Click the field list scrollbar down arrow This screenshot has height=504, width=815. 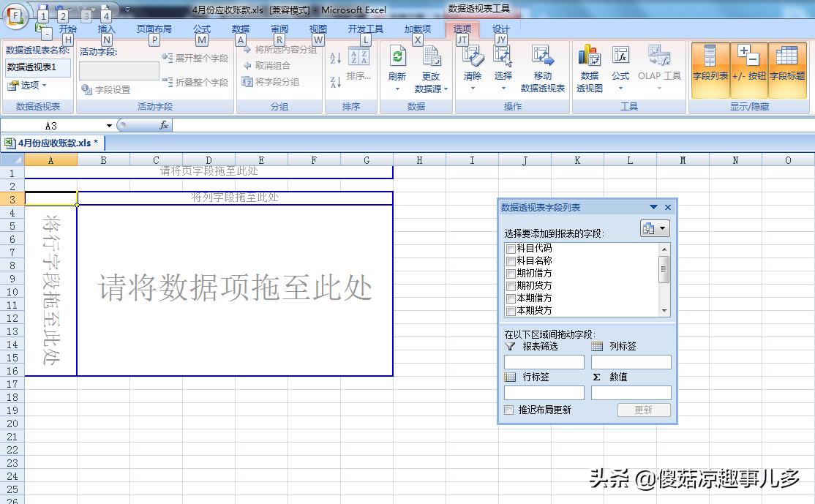click(x=664, y=311)
